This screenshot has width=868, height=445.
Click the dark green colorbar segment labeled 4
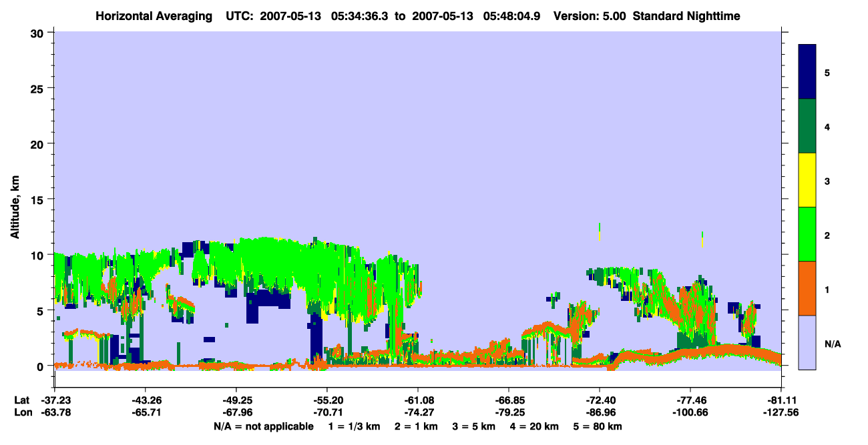807,126
